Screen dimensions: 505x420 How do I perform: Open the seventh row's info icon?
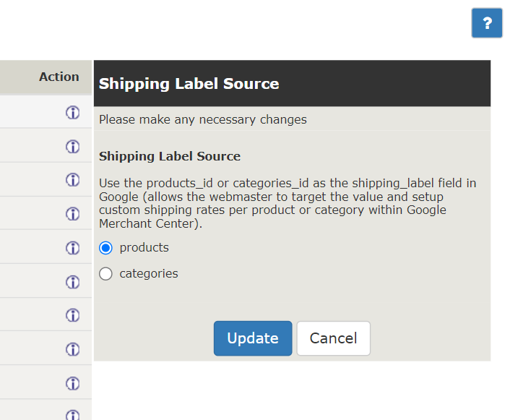[73, 315]
